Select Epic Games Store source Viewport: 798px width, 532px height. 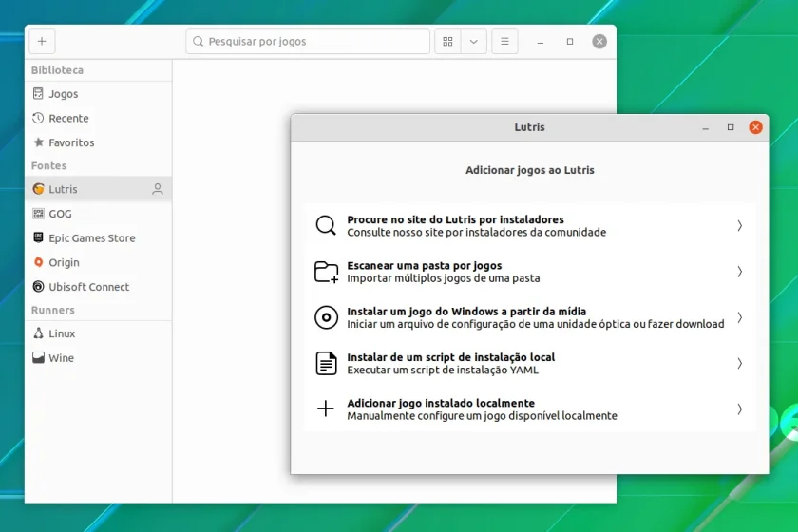(98, 237)
